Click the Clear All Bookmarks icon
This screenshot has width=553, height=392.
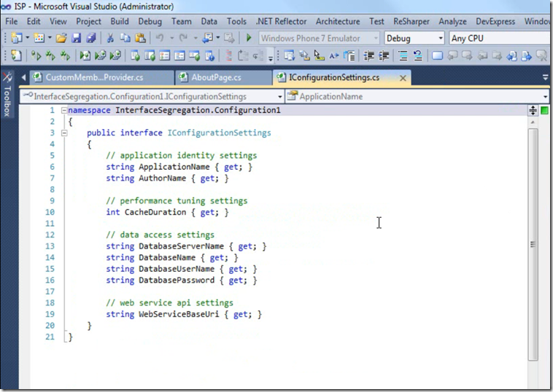(541, 55)
